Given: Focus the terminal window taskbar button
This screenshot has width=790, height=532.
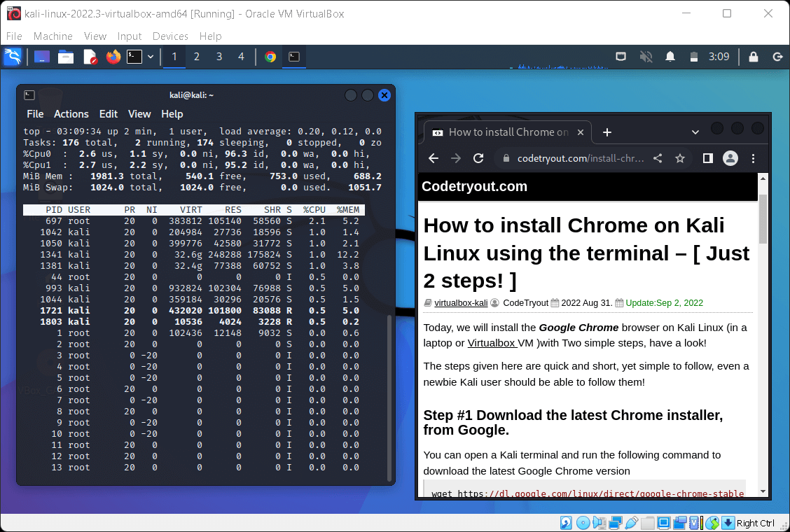Looking at the screenshot, I should [294, 57].
